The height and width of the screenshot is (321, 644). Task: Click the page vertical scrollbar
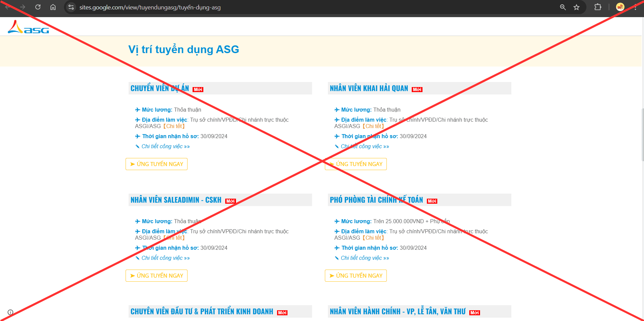click(642, 134)
